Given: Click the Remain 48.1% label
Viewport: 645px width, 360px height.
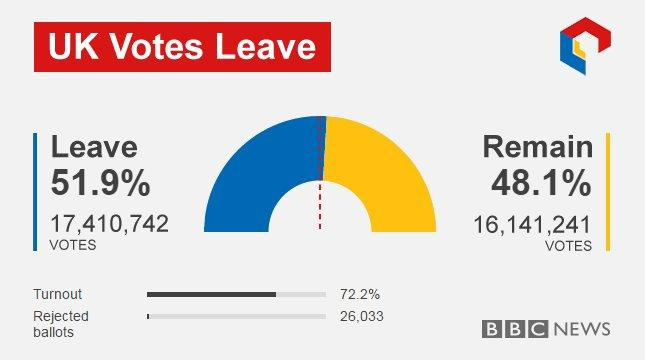Looking at the screenshot, I should [538, 165].
